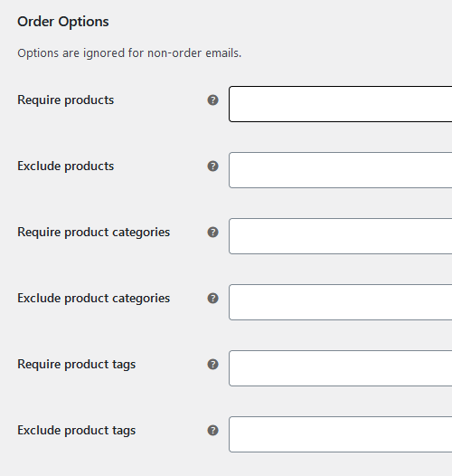The width and height of the screenshot is (452, 476).
Task: Click the "Require product categories" label text
Action: (93, 233)
